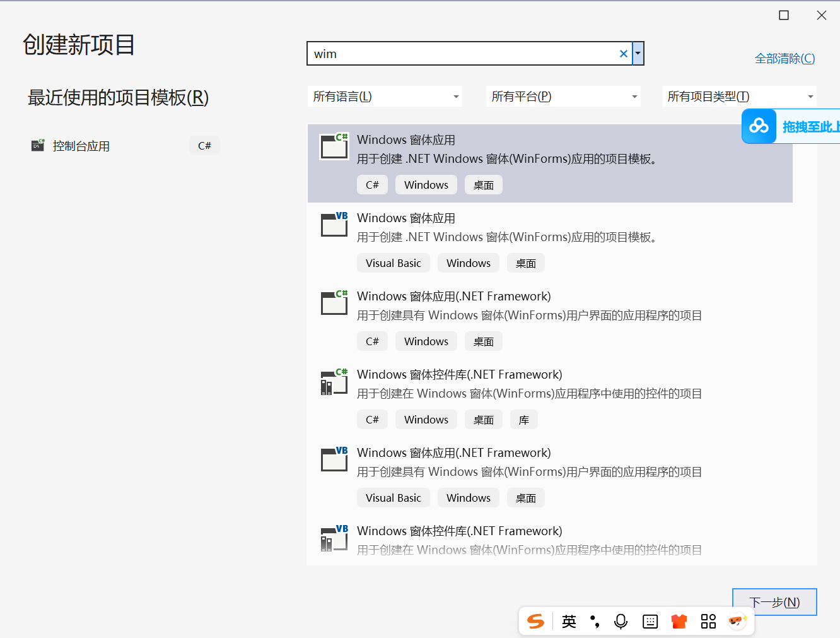
Task: Click the C# Windows 窗体应用 template icon
Action: (334, 146)
